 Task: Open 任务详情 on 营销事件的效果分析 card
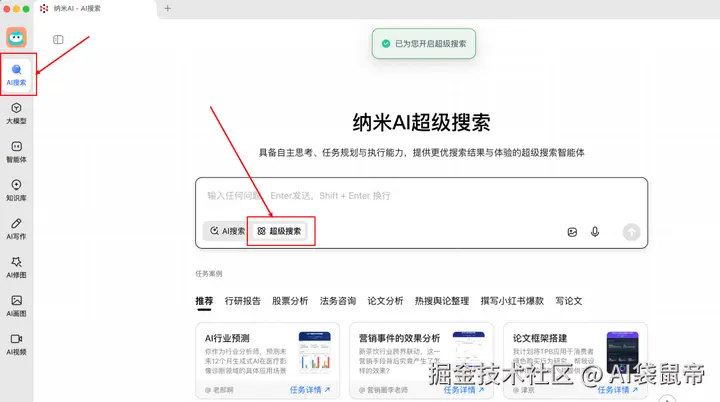(464, 390)
